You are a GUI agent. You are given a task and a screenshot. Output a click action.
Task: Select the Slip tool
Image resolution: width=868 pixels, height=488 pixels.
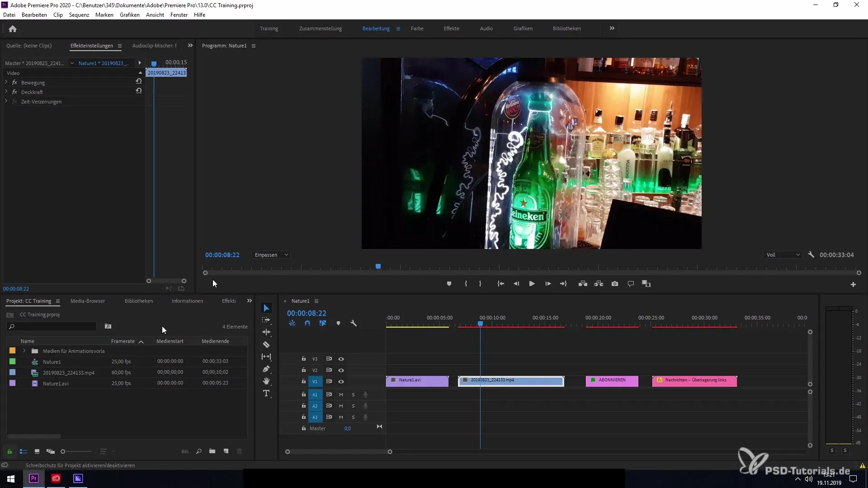pyautogui.click(x=266, y=357)
